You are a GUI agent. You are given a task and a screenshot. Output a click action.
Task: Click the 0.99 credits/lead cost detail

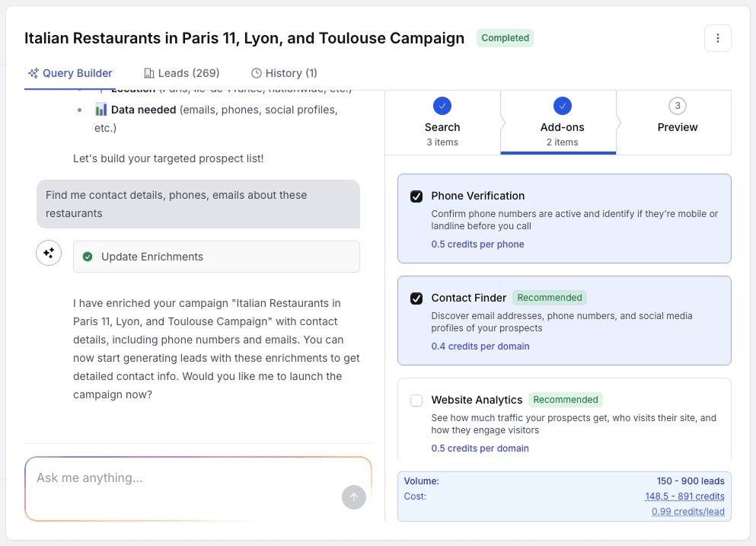coord(687,512)
